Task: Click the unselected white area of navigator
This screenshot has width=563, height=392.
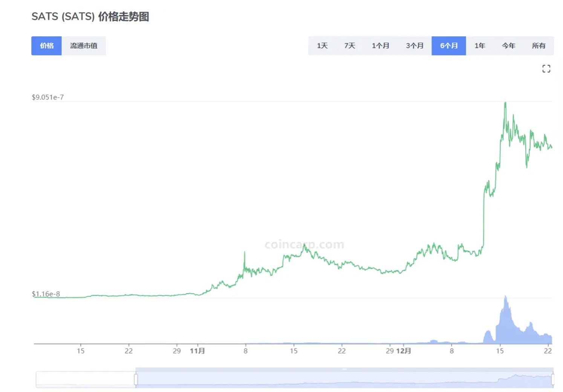Action: pos(86,379)
